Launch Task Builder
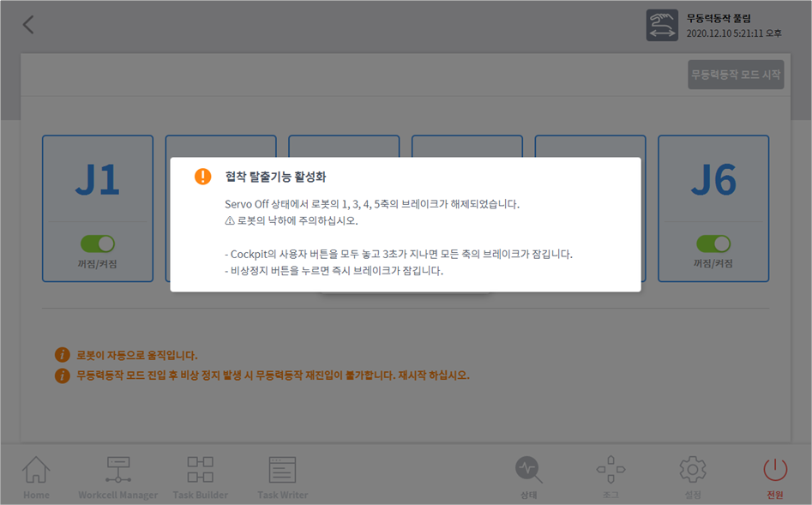 [x=201, y=477]
